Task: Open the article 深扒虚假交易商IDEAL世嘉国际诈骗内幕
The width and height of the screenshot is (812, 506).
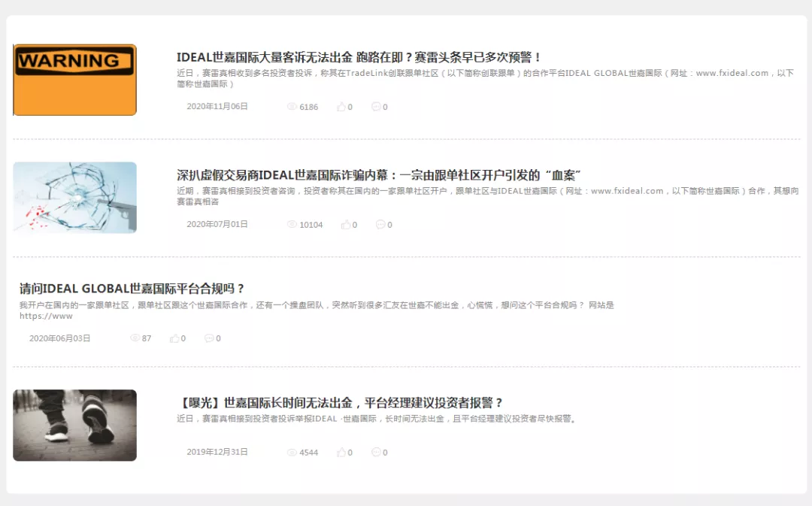Action: 378,175
